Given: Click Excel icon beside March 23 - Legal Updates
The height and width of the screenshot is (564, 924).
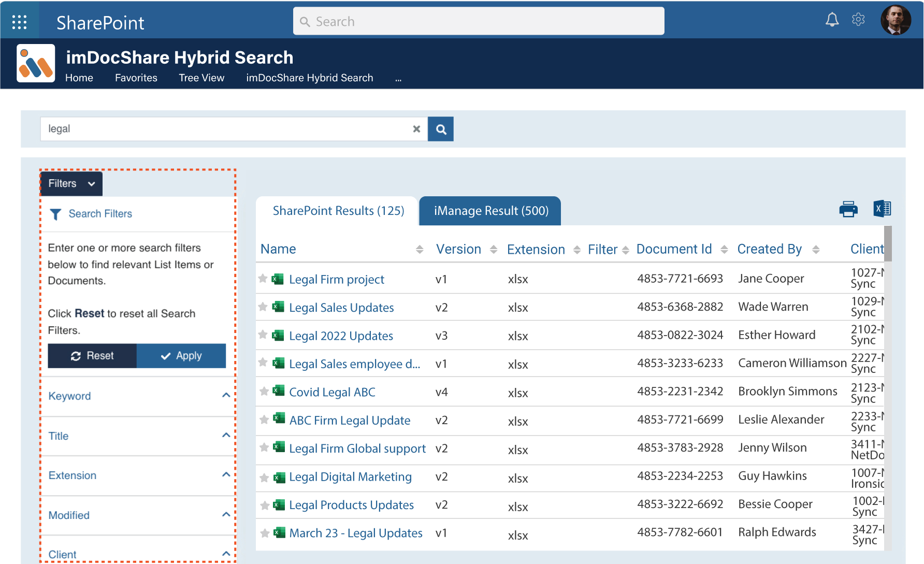Looking at the screenshot, I should (x=280, y=532).
